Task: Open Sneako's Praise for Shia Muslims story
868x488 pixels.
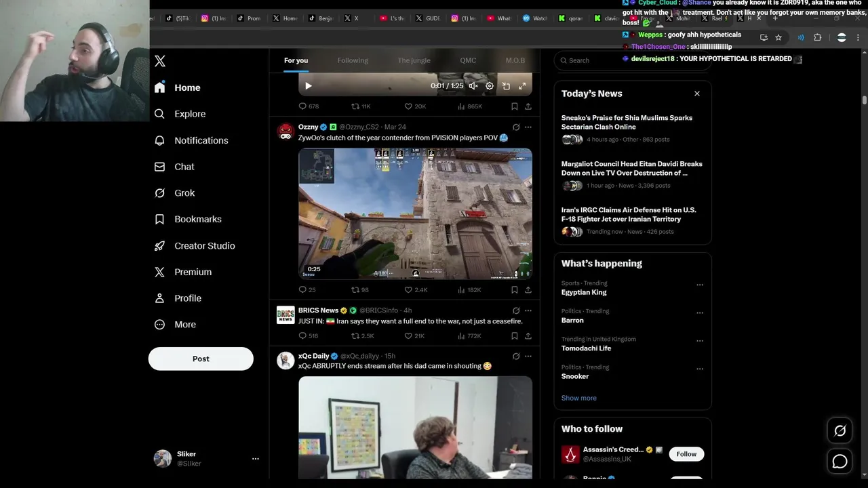Action: 633,130
